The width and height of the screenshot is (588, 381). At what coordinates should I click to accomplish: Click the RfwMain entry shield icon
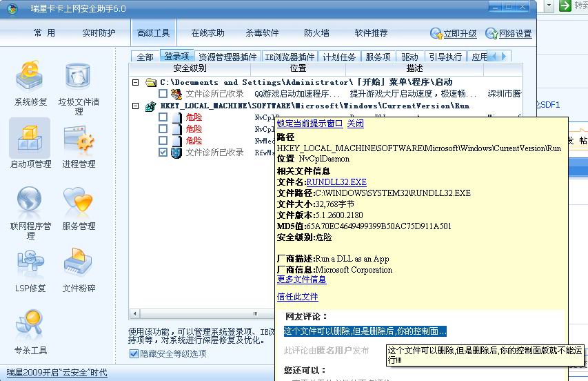(176, 153)
